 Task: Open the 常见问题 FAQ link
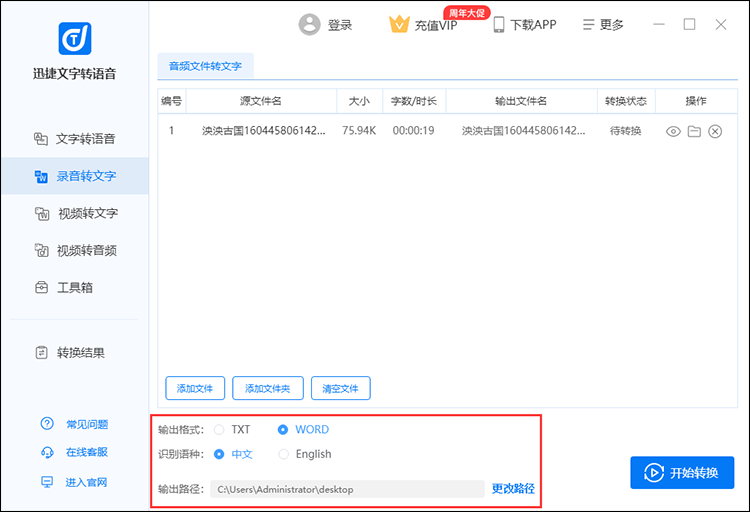pos(87,424)
